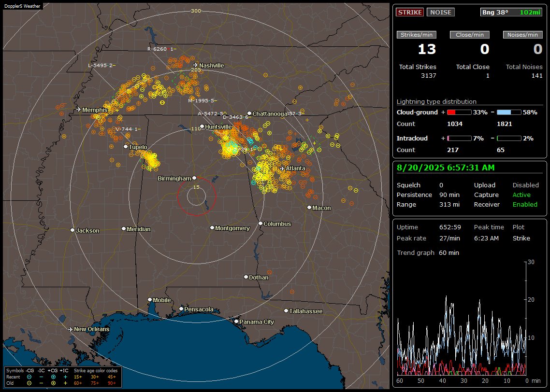Click the Upload status Disabled

coord(525,185)
